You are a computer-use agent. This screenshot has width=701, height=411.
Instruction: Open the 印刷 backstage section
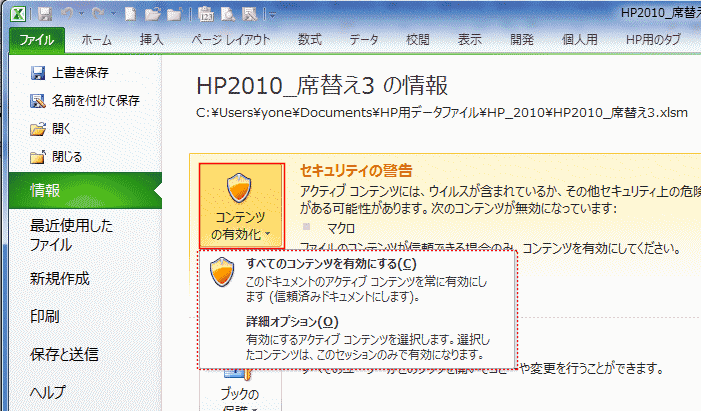(x=45, y=316)
